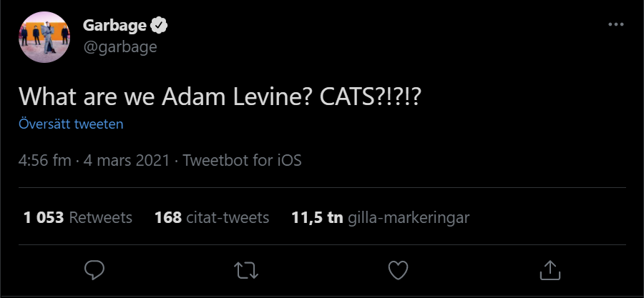This screenshot has height=298, width=644.
Task: Retweet the Garbage tweet
Action: [246, 269]
